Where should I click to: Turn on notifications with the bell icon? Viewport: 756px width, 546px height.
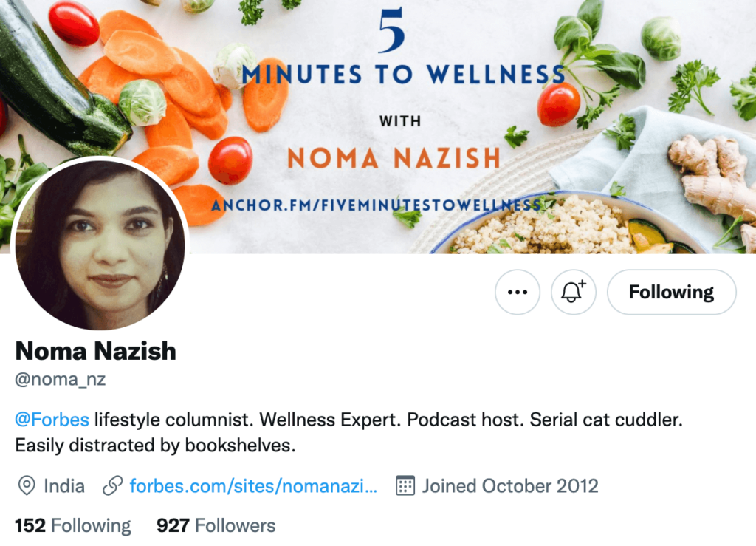pyautogui.click(x=573, y=292)
